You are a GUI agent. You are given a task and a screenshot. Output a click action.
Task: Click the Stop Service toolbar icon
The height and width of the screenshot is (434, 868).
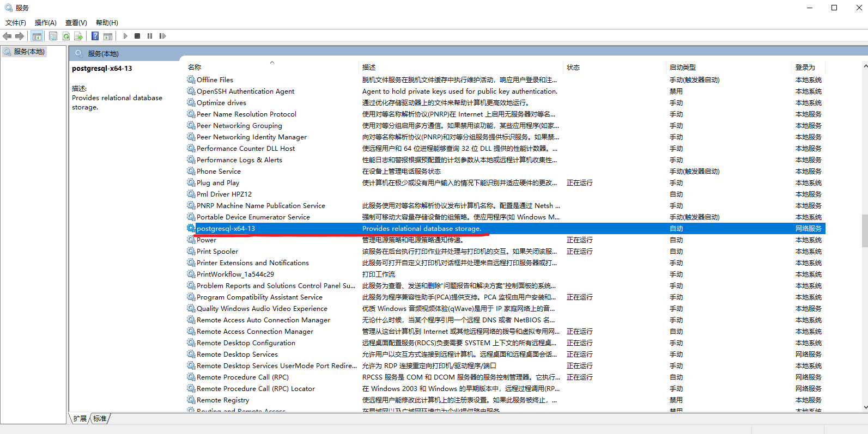click(x=137, y=36)
